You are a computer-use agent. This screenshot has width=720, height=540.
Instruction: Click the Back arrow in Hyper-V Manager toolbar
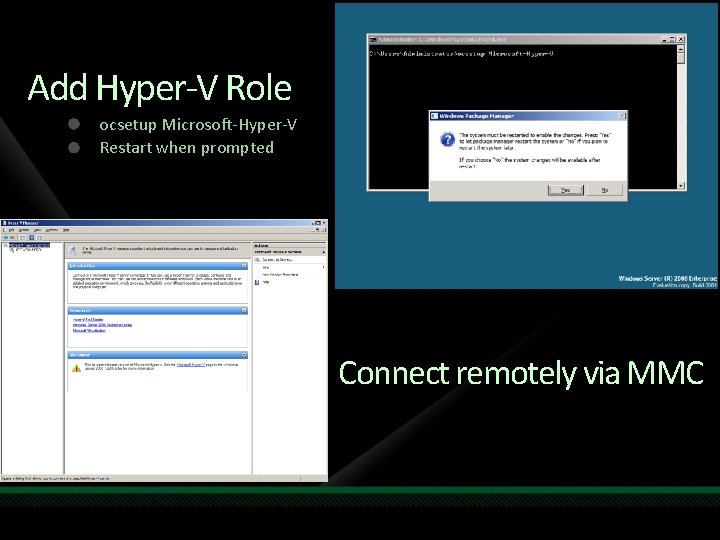[x=6, y=237]
